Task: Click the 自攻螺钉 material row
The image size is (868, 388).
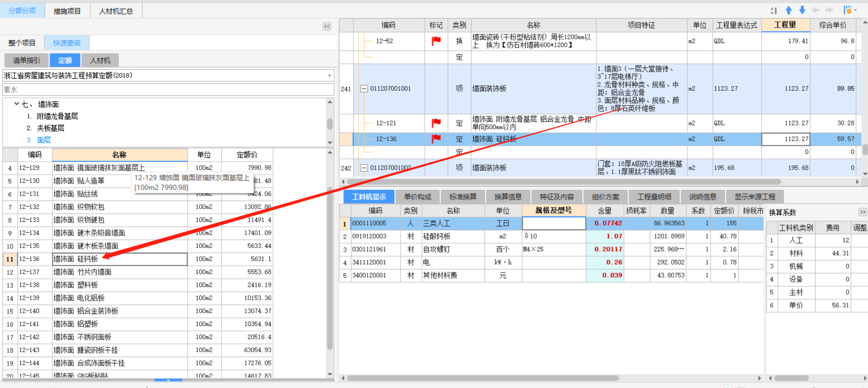Action: click(551, 249)
